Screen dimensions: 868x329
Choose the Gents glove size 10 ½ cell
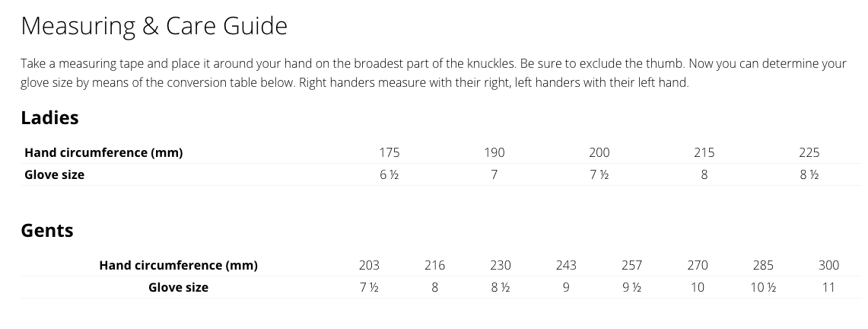point(763,287)
